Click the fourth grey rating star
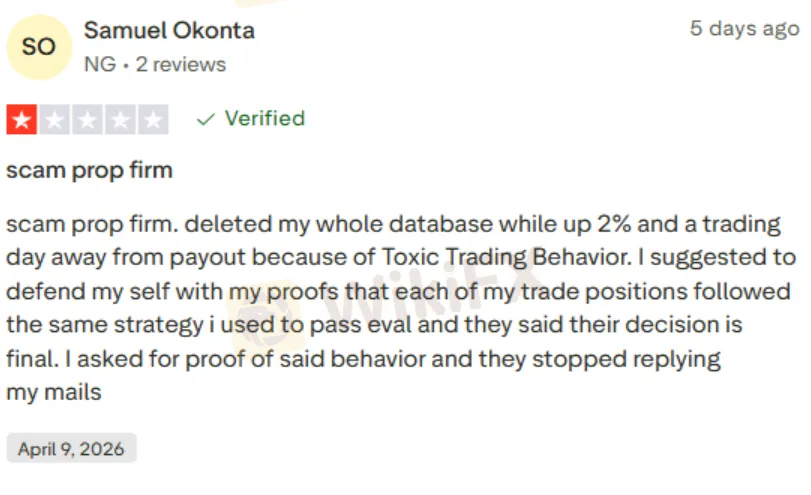The width and height of the screenshot is (811, 495). click(x=120, y=120)
